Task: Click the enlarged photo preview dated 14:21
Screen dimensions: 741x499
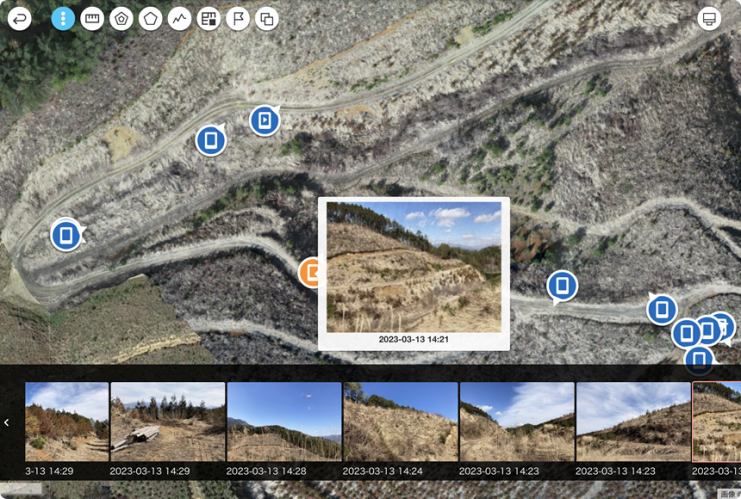Action: point(414,267)
